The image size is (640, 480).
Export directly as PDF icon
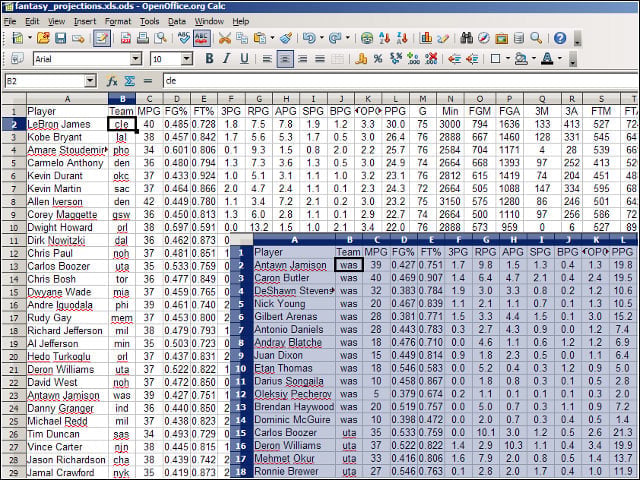(126, 38)
